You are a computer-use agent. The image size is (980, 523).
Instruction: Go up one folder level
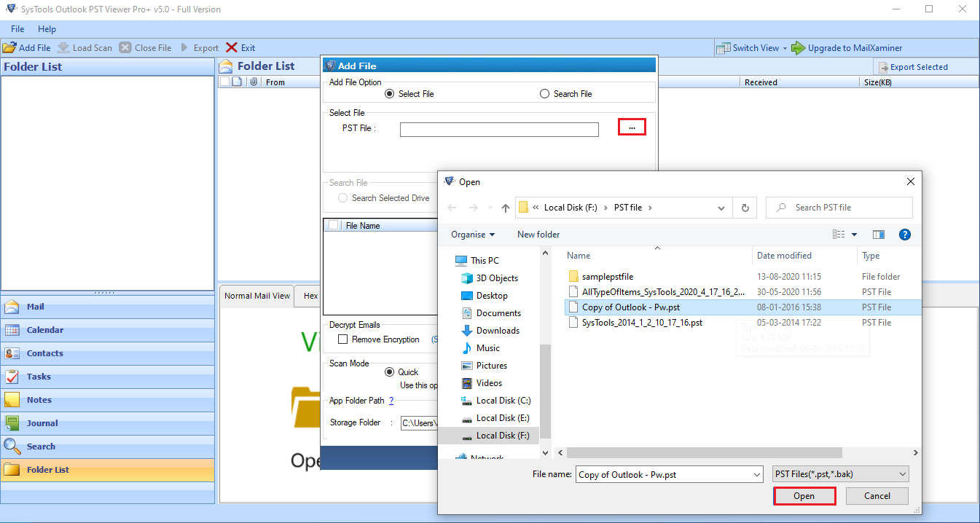coord(506,208)
